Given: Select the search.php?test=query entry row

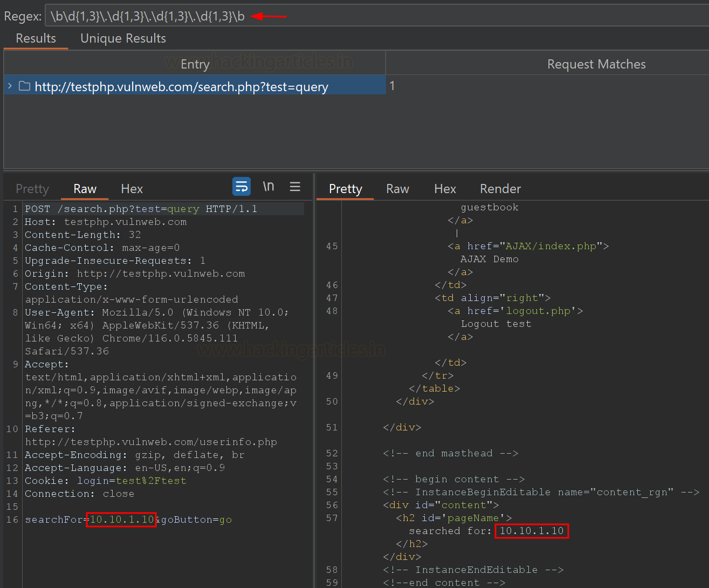Looking at the screenshot, I should 181,87.
